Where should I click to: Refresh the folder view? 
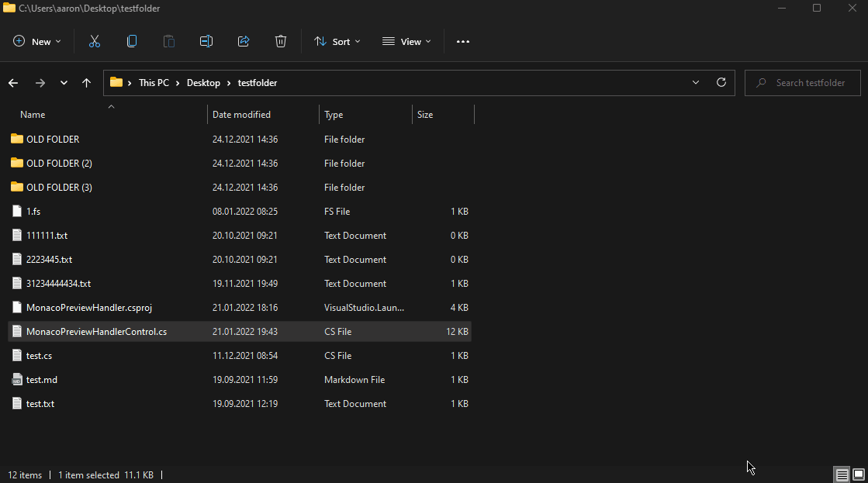[721, 82]
